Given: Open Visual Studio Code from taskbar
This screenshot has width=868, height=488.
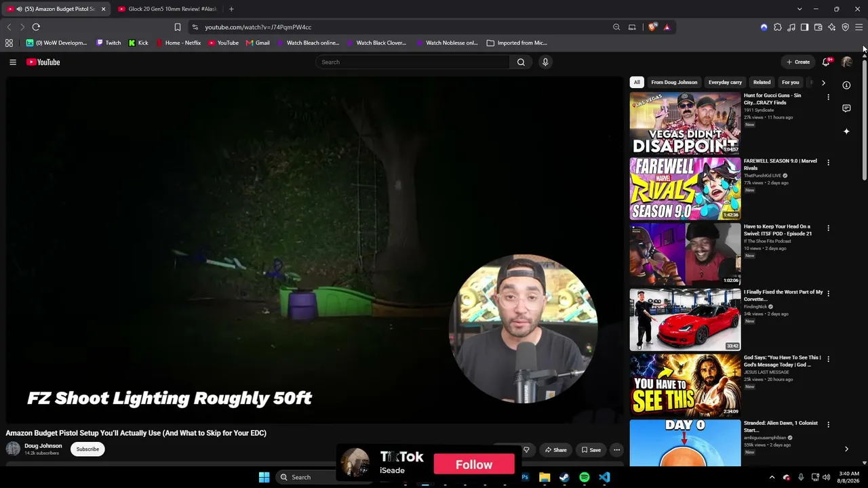Looking at the screenshot, I should coord(604,477).
